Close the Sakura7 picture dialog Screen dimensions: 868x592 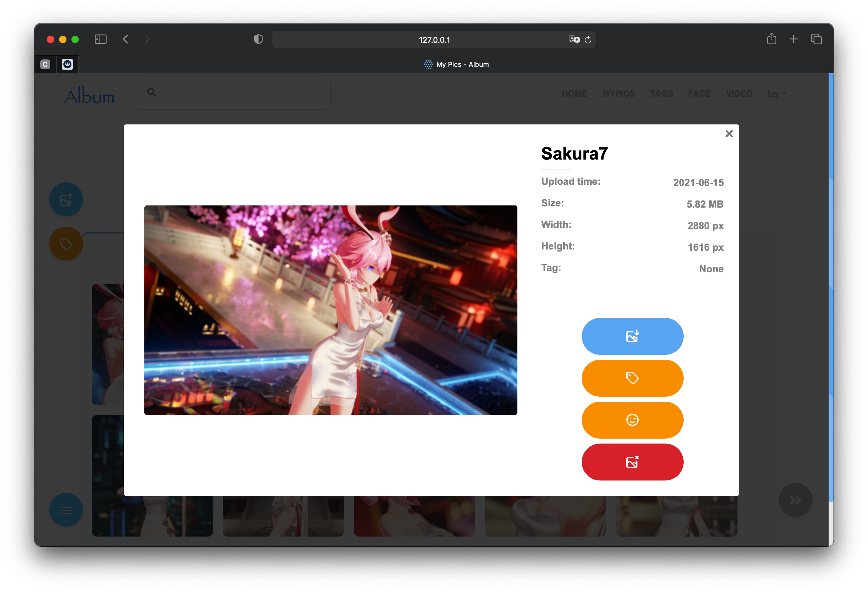(x=729, y=134)
